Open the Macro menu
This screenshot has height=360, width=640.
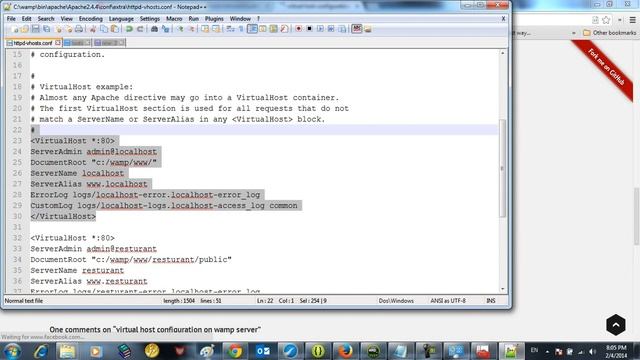(174, 19)
